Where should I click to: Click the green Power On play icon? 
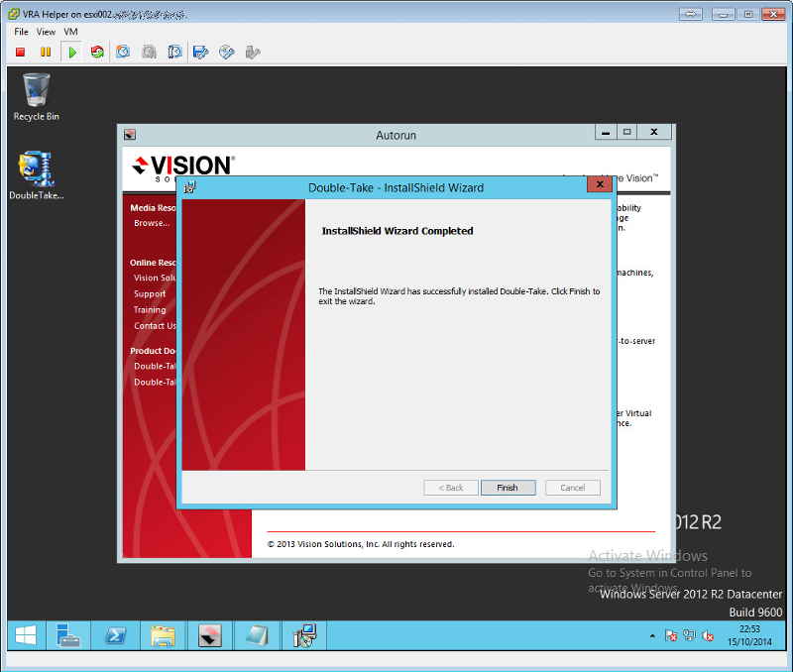(x=72, y=53)
